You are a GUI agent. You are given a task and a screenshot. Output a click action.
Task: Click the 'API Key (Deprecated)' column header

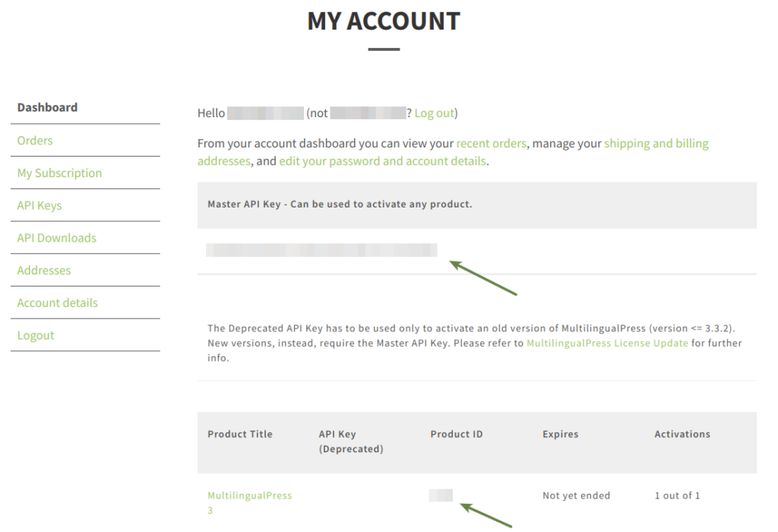click(x=350, y=442)
